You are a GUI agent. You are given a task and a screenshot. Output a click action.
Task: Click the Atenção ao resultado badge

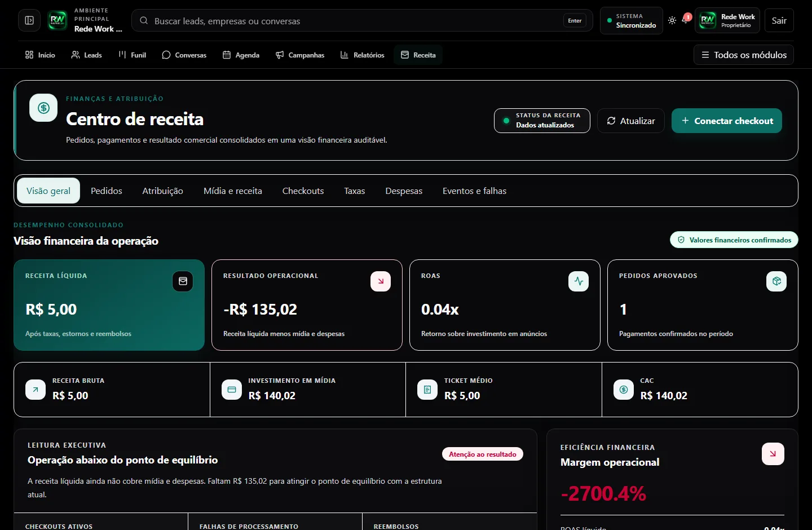coord(483,454)
